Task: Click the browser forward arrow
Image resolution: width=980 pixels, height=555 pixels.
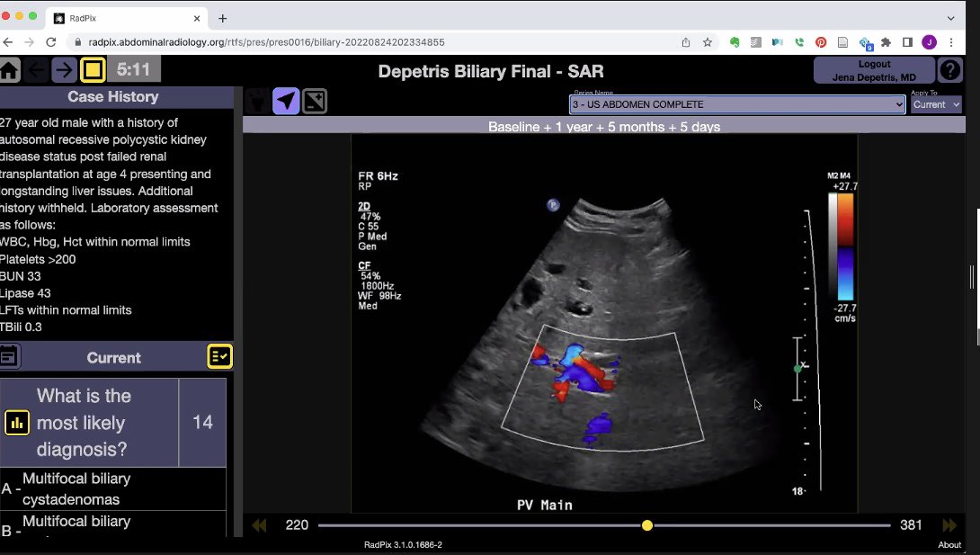Action: pos(30,42)
